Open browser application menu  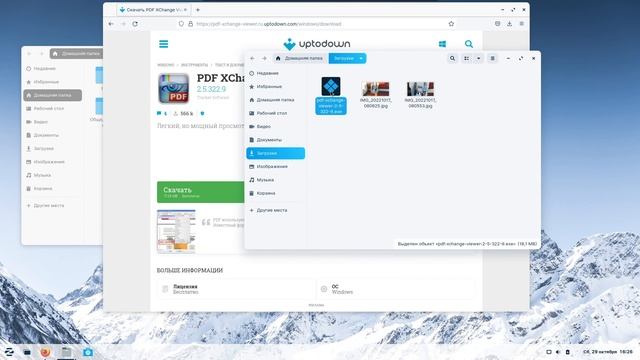522,24
